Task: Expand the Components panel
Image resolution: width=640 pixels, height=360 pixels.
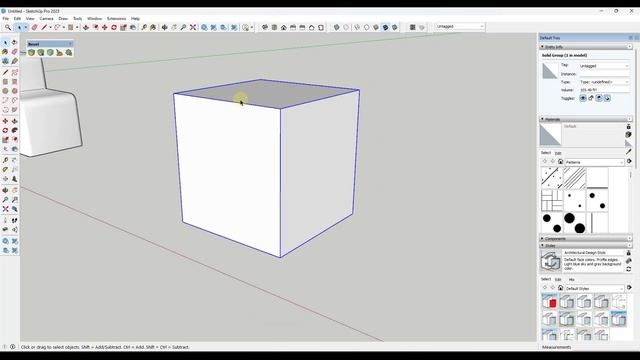Action: pos(542,238)
